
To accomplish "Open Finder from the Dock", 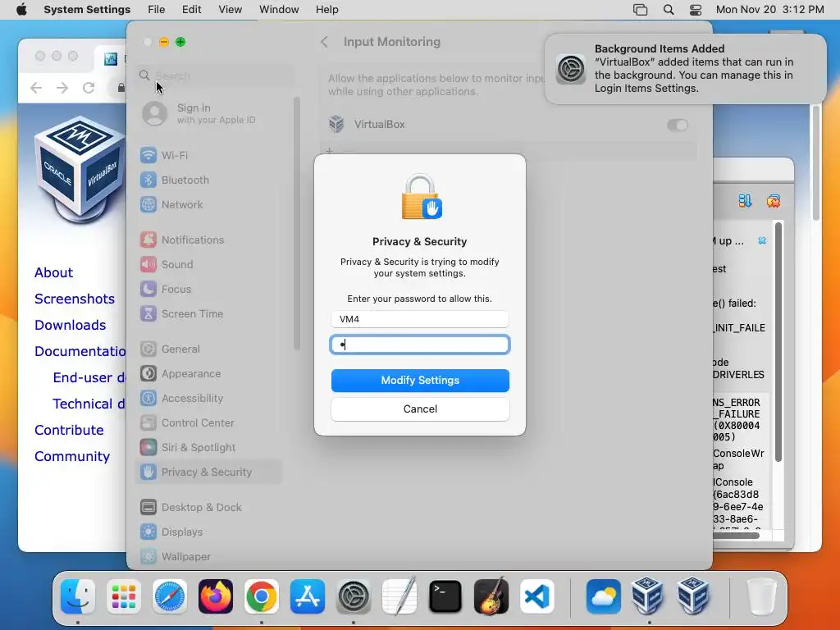I will 78,596.
